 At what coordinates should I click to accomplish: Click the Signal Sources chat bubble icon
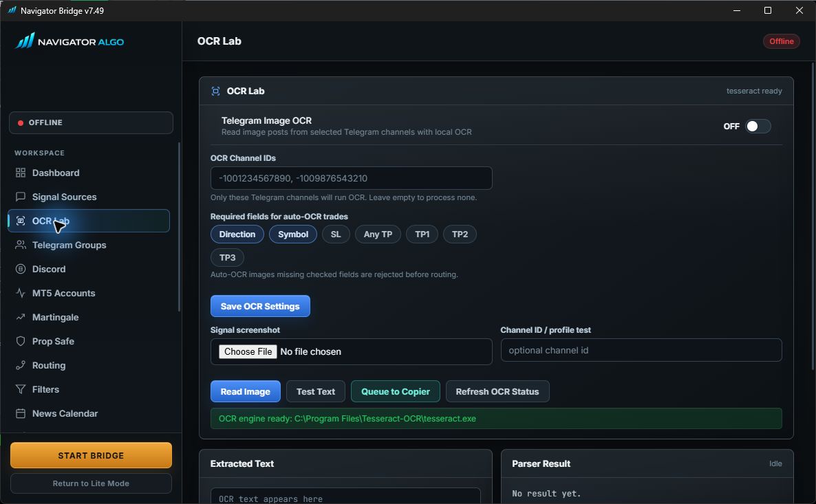point(20,197)
